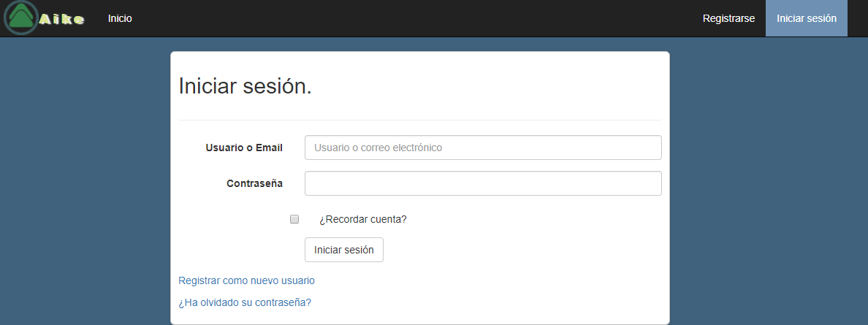Click the Usuario o Email label
The width and height of the screenshot is (868, 325).
pyautogui.click(x=244, y=148)
